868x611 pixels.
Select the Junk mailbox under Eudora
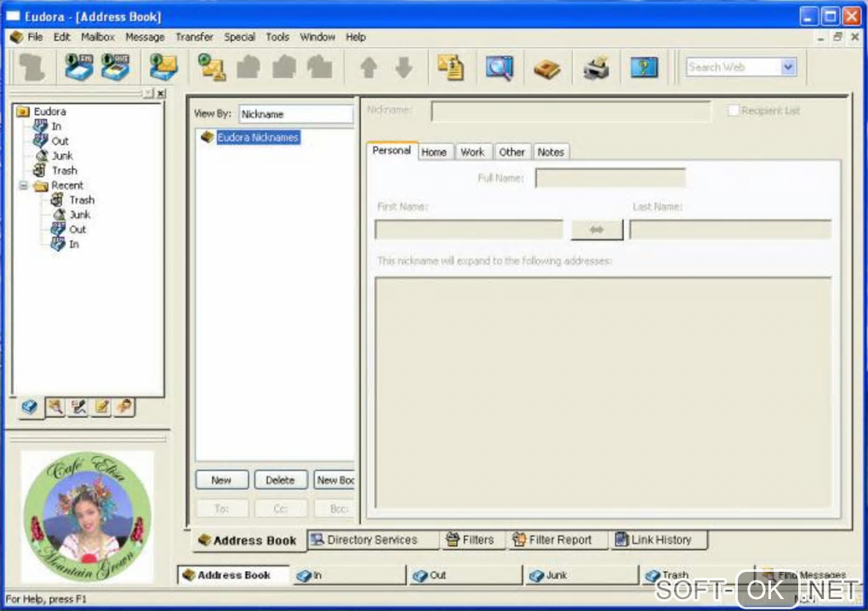(62, 156)
